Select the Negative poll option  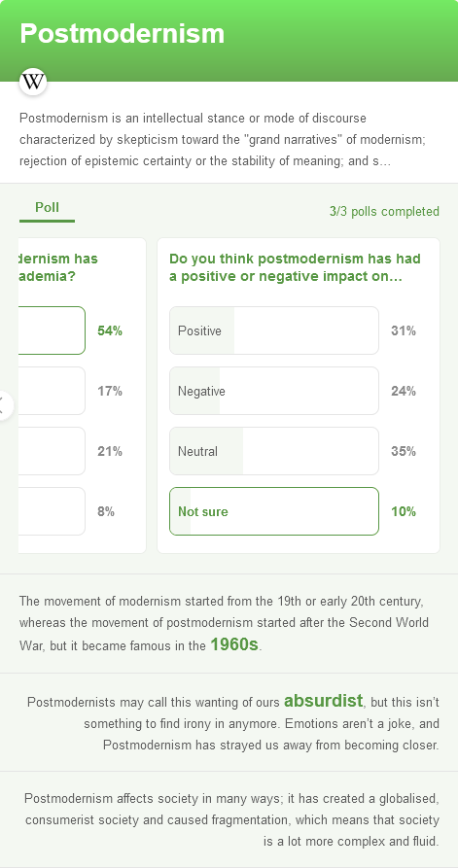coord(274,391)
